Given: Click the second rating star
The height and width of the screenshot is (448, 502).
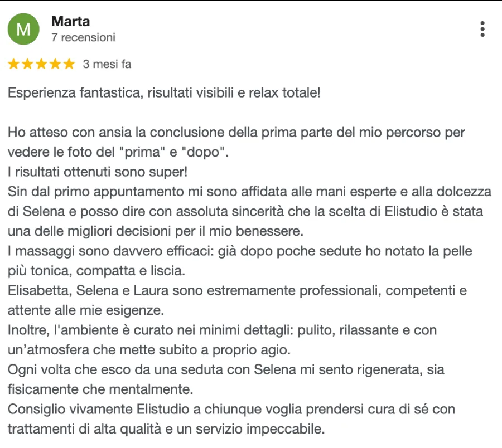Looking at the screenshot, I should click(27, 64).
